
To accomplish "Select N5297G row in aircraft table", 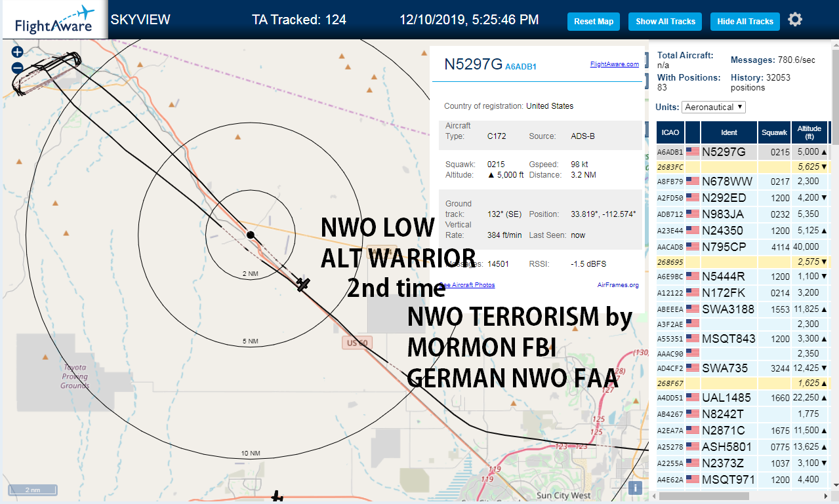I will tap(743, 152).
